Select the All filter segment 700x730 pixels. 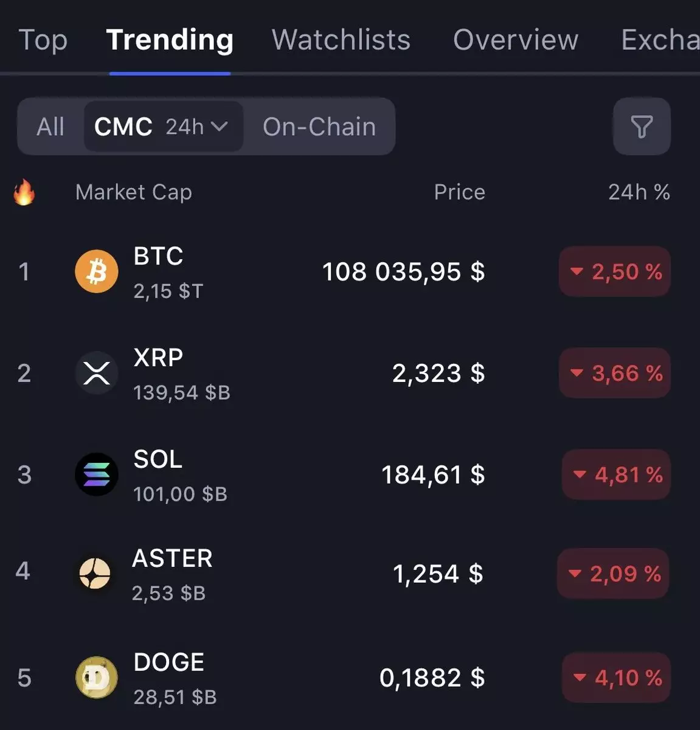50,127
